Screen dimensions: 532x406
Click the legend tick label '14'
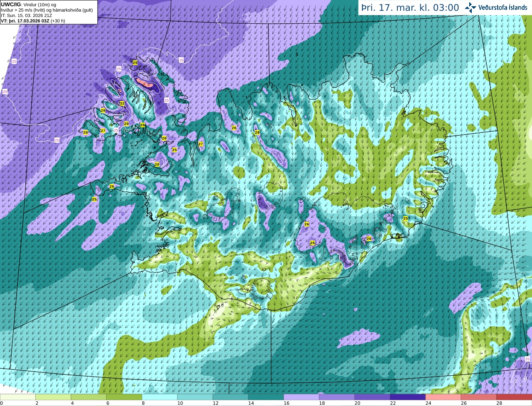point(251,403)
